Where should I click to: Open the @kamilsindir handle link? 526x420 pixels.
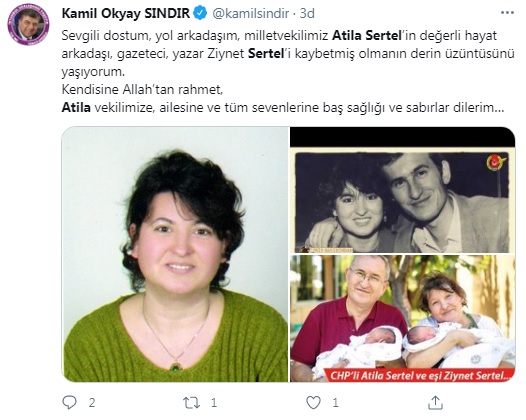click(x=250, y=13)
